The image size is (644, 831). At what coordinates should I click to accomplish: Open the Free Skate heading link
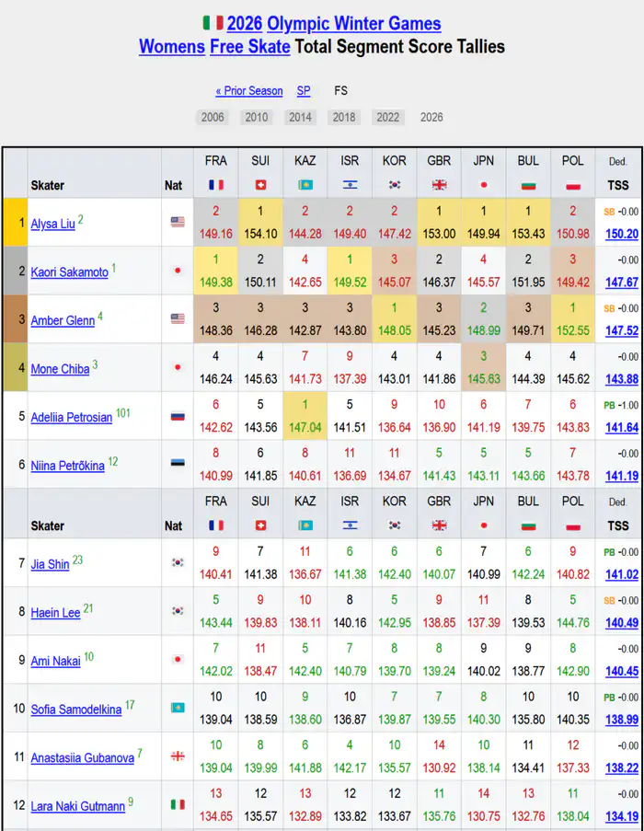coord(250,46)
